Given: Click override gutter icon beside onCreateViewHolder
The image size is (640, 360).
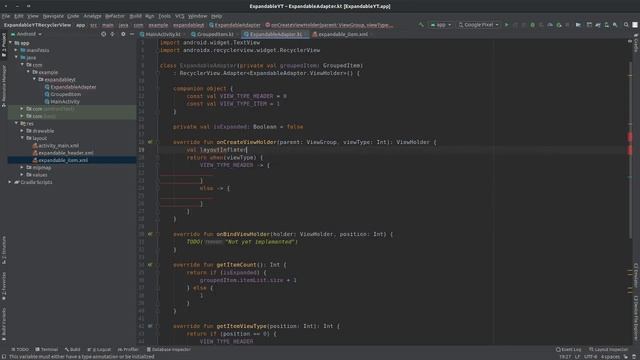Looking at the screenshot, I should (150, 142).
